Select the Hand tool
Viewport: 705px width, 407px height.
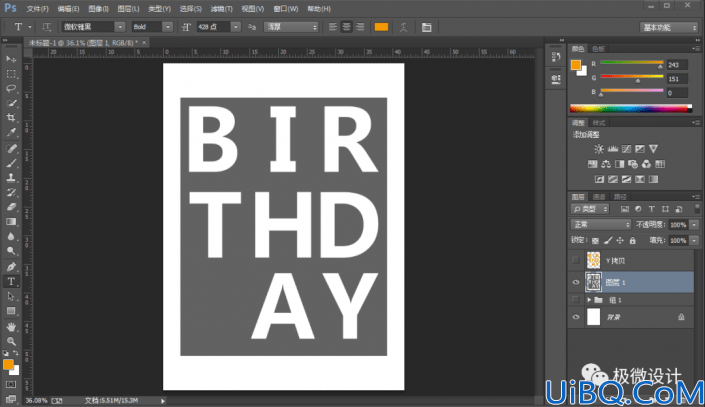click(x=11, y=326)
